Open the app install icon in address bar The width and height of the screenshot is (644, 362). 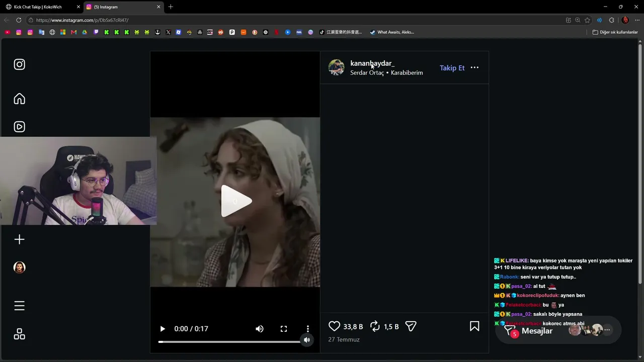click(568, 20)
